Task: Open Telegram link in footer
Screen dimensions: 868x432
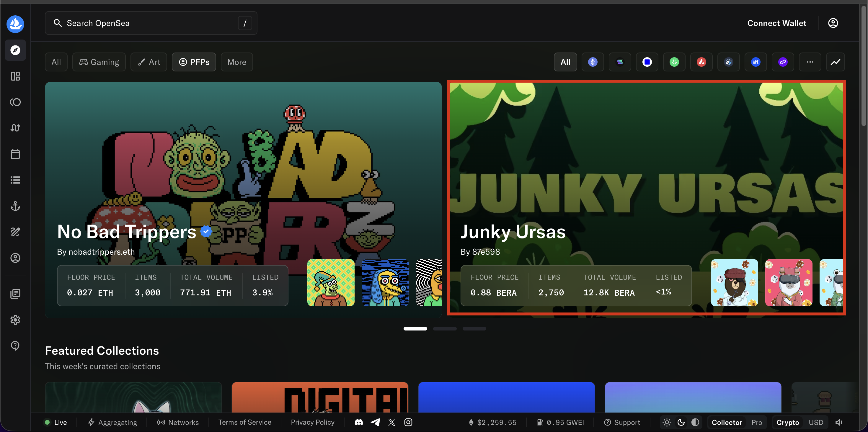Action: pyautogui.click(x=375, y=422)
